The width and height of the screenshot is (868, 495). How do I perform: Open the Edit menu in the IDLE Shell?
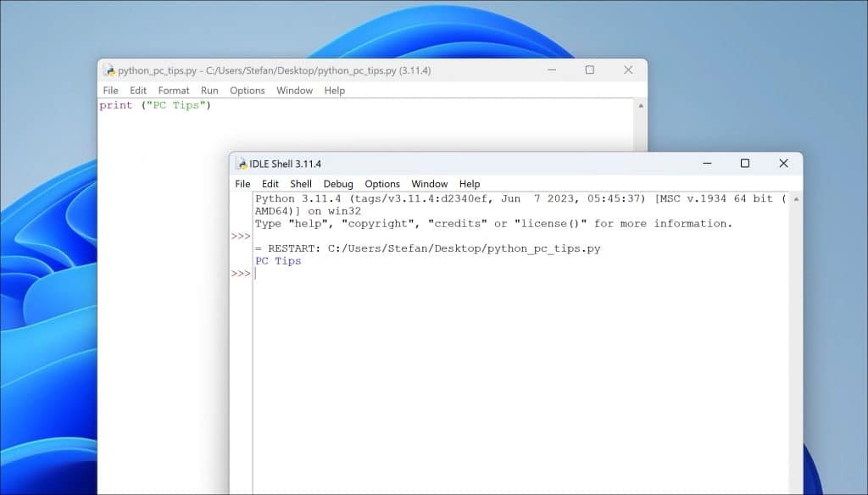tap(270, 184)
